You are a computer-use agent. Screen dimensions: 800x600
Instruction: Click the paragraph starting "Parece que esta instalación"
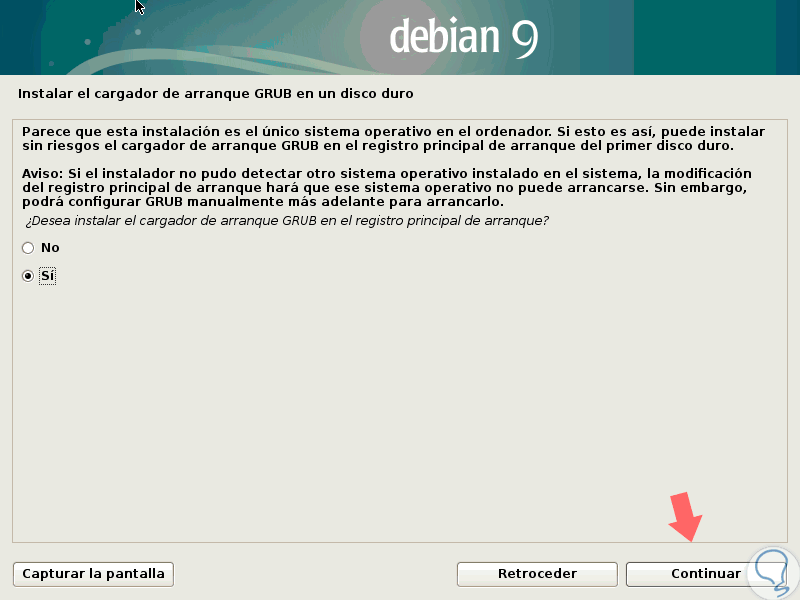393,139
